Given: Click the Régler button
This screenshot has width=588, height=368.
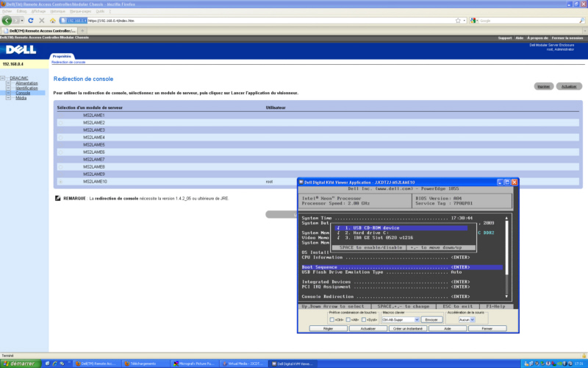Looking at the screenshot, I should (328, 328).
